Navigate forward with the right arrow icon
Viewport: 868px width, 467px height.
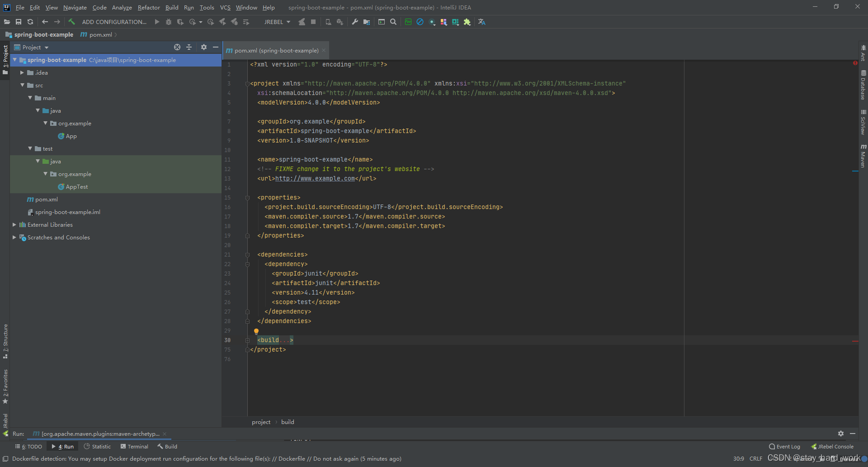coord(57,22)
